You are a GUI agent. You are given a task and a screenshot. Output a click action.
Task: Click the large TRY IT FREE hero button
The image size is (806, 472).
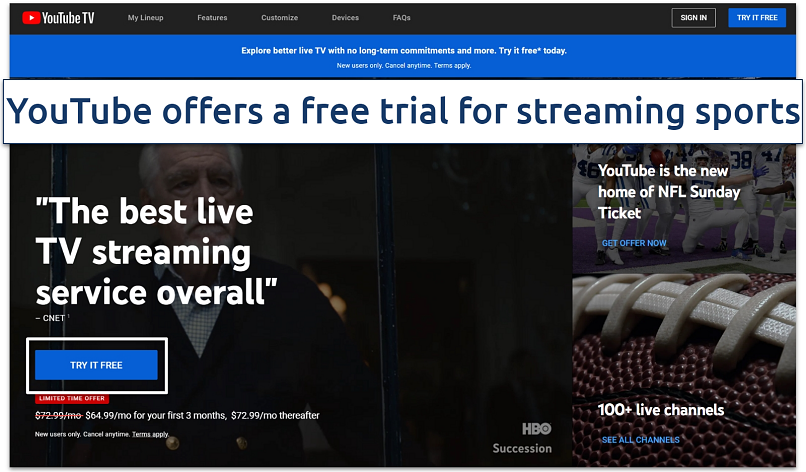click(96, 365)
